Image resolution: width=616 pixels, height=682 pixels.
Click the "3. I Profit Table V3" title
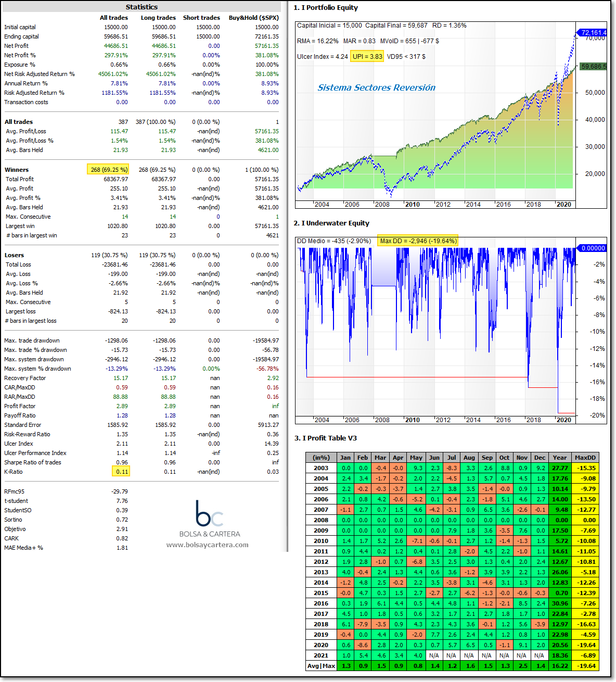click(326, 438)
